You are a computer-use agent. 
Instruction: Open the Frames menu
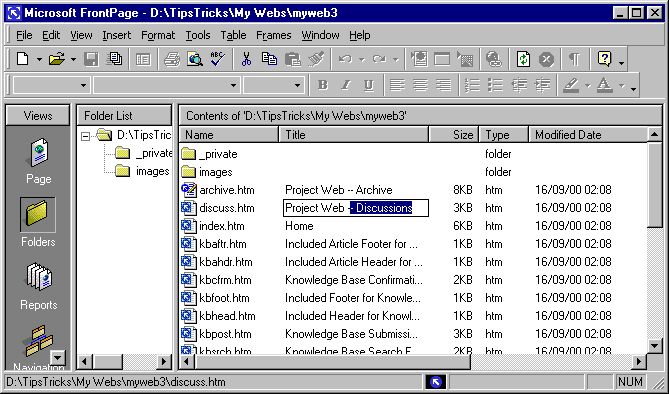[273, 35]
